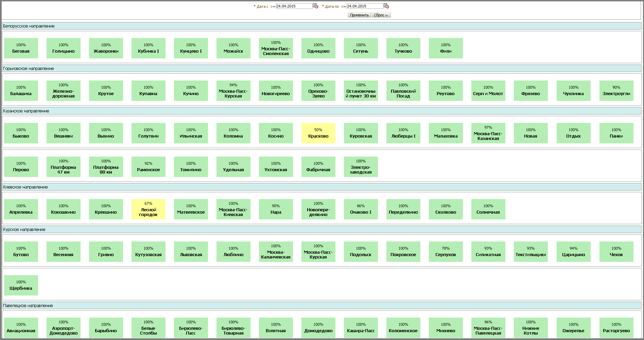The width and height of the screenshot is (644, 340).
Task: Open the Быково station tile
Action: click(x=21, y=133)
